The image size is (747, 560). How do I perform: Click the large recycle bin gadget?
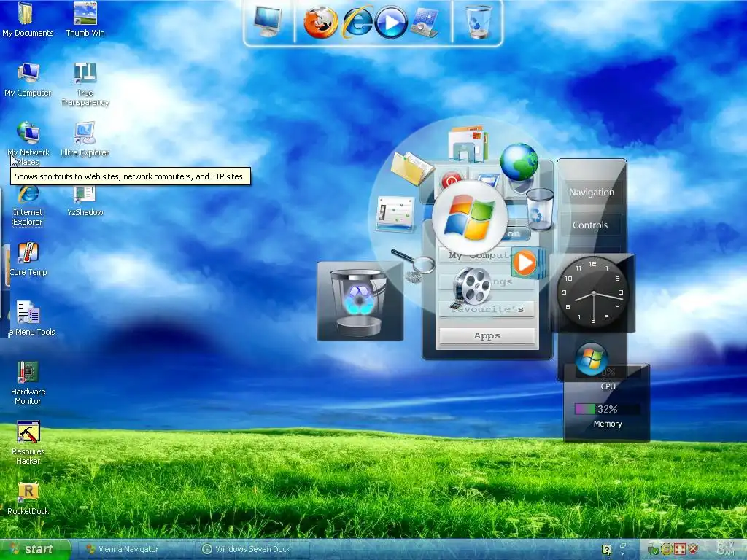[360, 301]
